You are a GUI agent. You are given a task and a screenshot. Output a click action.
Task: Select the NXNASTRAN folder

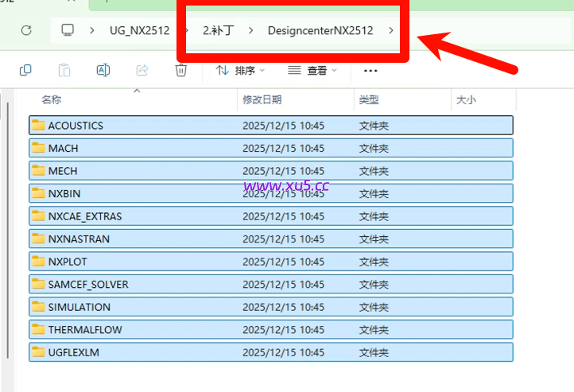point(79,239)
